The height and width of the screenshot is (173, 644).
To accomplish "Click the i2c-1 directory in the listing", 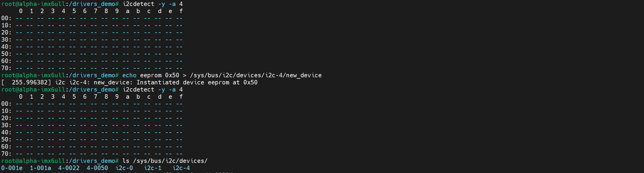I will [153, 168].
